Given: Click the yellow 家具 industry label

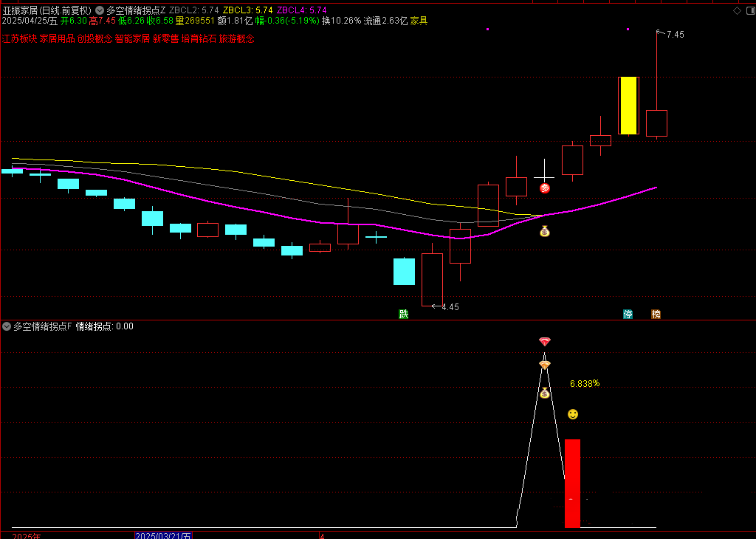Looking at the screenshot, I should point(419,21).
